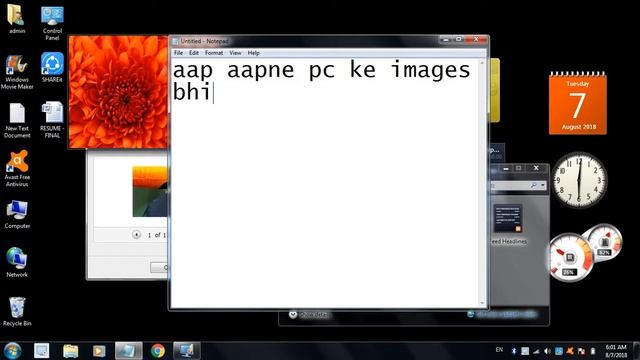
Task: Launch Google Chrome from the taskbar
Action: [x=158, y=351]
